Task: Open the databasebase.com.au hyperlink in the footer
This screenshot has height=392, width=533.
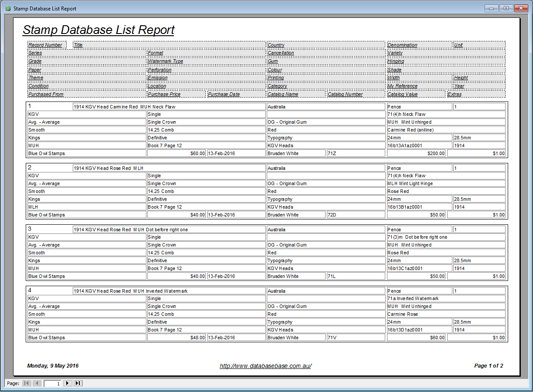Action: click(x=266, y=366)
